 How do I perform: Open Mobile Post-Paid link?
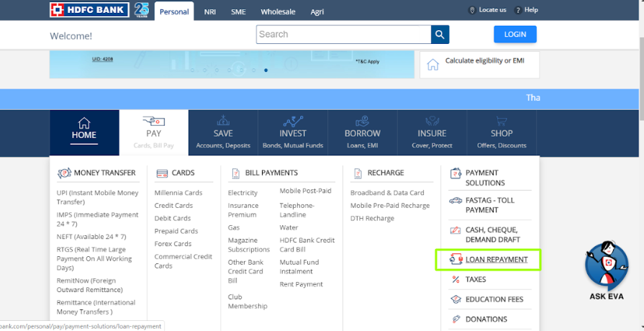306,191
